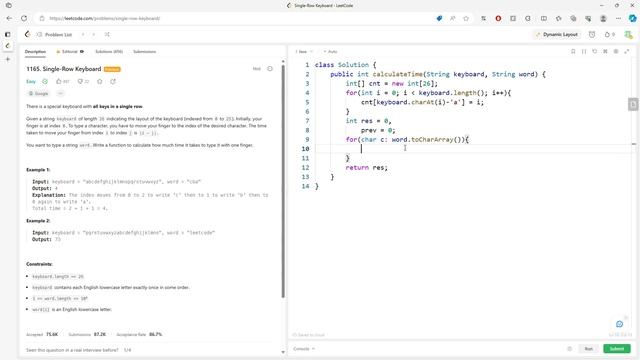
Task: Open the red Opera-style extension icon
Action: (498, 18)
